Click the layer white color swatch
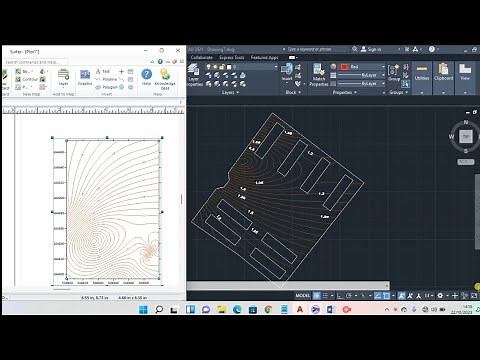480x360 pixels. point(229,67)
